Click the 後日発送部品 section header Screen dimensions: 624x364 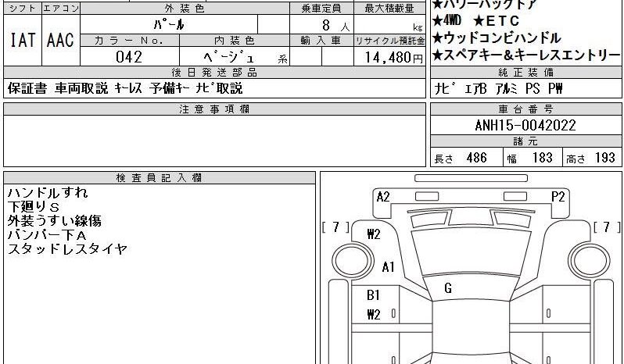(214, 73)
